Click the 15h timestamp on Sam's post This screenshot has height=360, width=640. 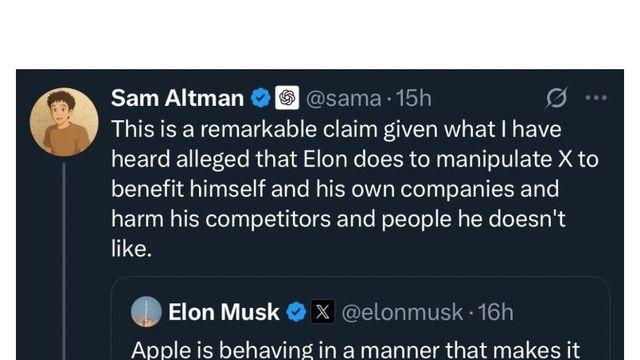tap(413, 98)
